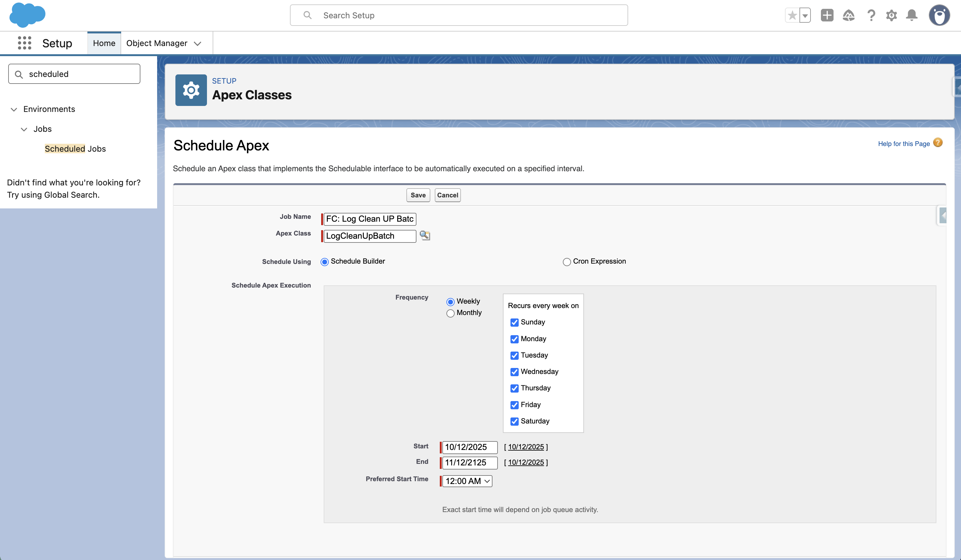Viewport: 961px width, 560px height.
Task: Open the notifications bell
Action: (x=912, y=15)
